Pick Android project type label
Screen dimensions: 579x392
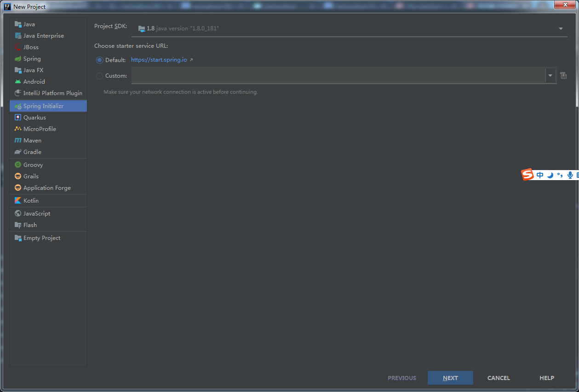(x=34, y=82)
